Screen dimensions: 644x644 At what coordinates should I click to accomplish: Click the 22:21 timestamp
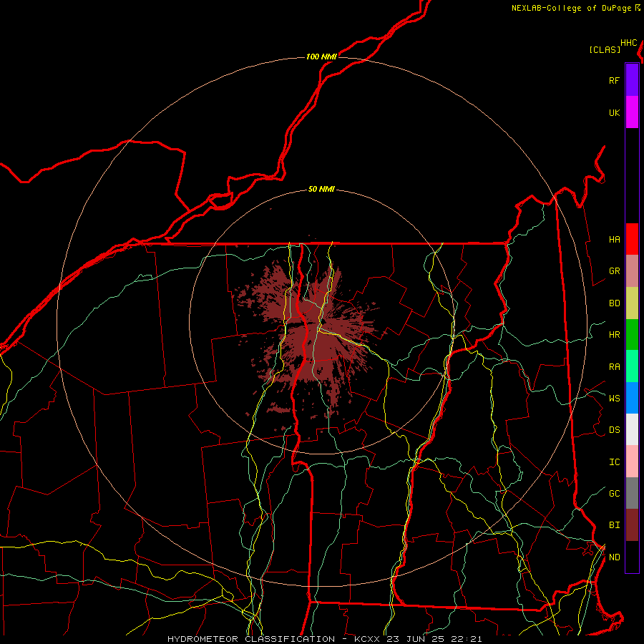(x=466, y=639)
